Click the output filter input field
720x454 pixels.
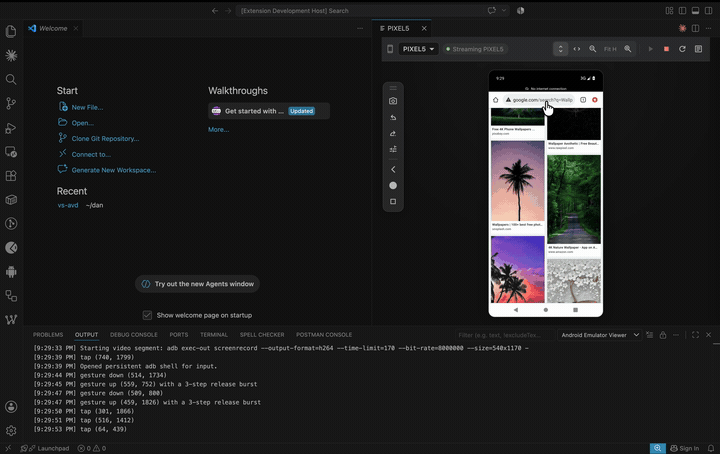(504, 335)
